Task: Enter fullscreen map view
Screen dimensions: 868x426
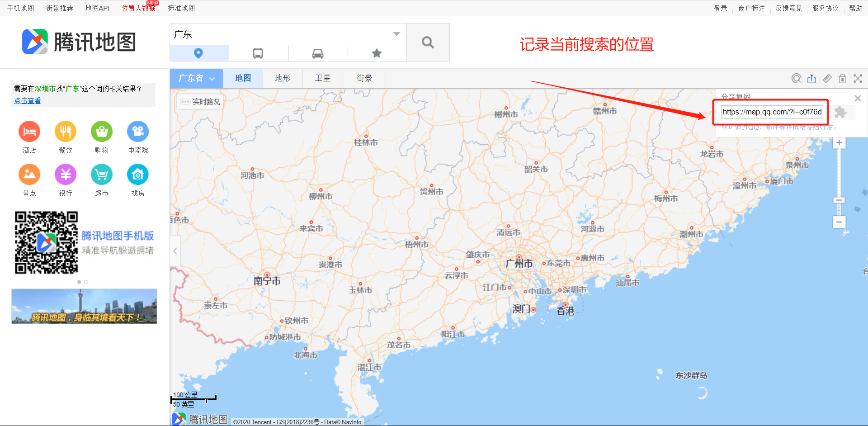Action: 858,78
